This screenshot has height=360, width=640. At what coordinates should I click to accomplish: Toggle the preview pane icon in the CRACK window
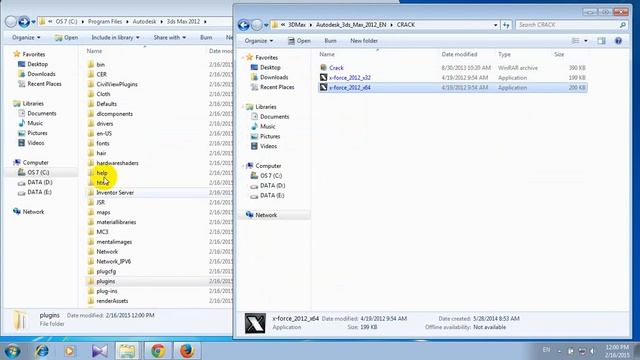601,41
